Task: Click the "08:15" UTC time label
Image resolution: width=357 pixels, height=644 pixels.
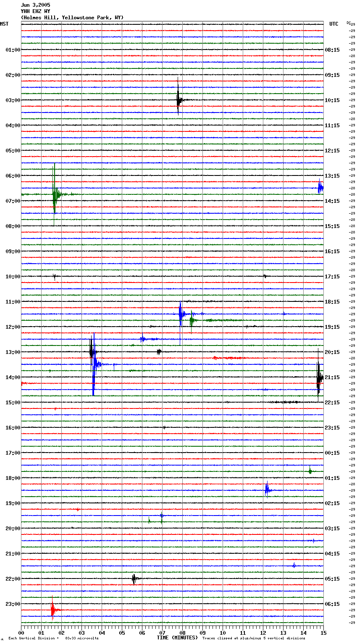Action: (332, 50)
